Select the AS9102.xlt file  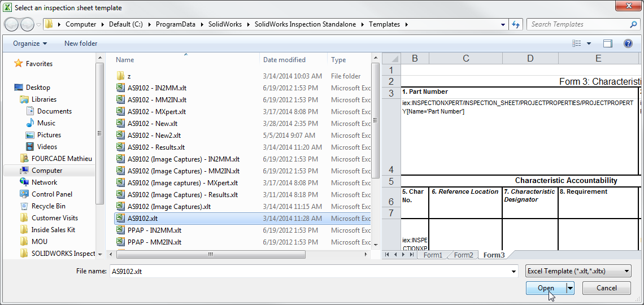pos(242,219)
